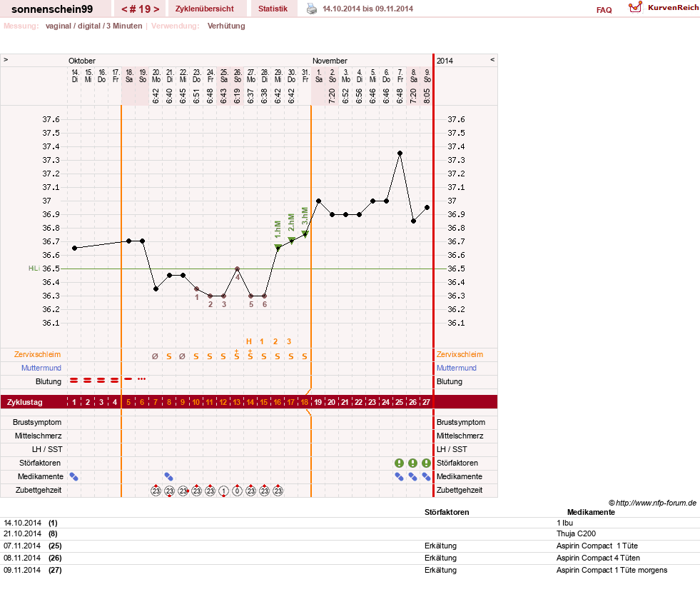Click the bedtime clock icon on cycle day 8
This screenshot has height=597, width=700.
click(x=169, y=491)
